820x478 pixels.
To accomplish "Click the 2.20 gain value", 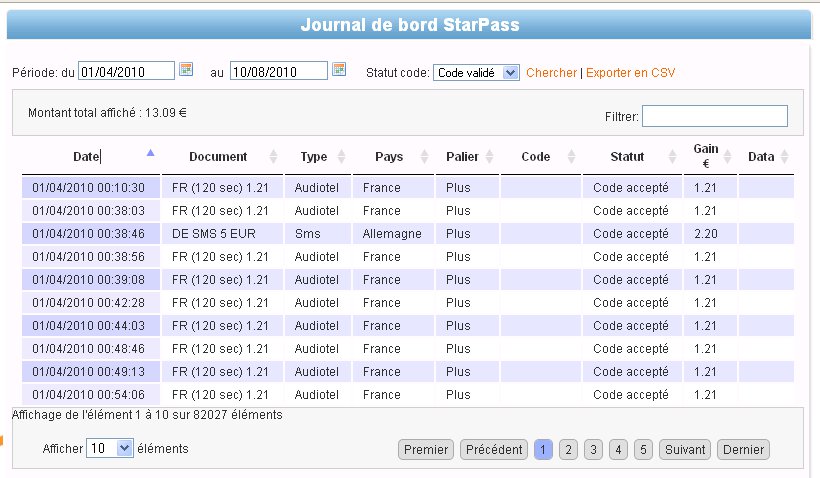I will [x=705, y=233].
